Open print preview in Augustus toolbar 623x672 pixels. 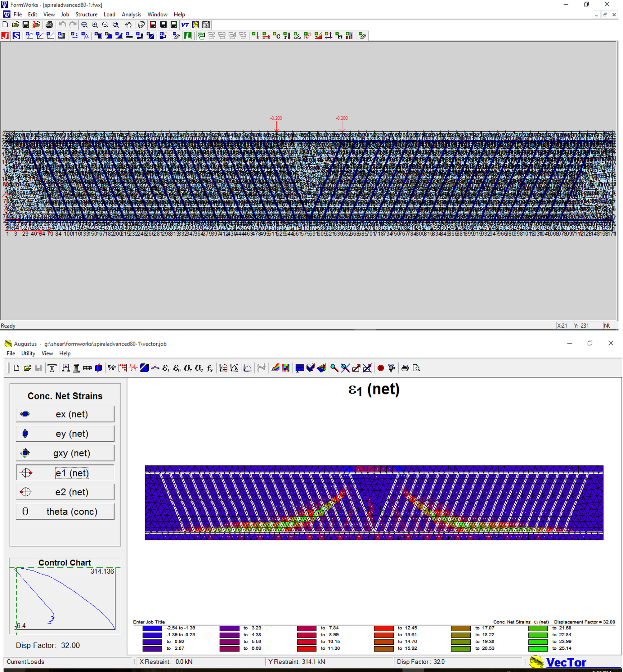[417, 368]
